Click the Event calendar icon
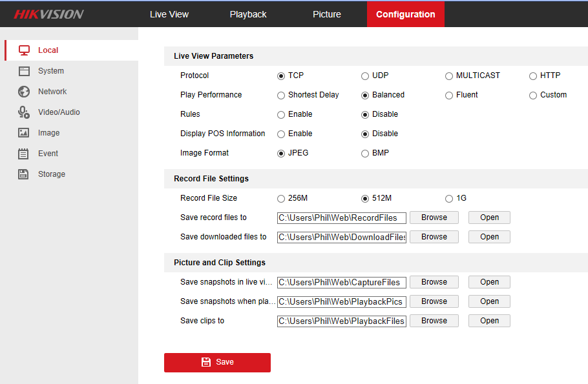The width and height of the screenshot is (588, 384). (x=24, y=154)
